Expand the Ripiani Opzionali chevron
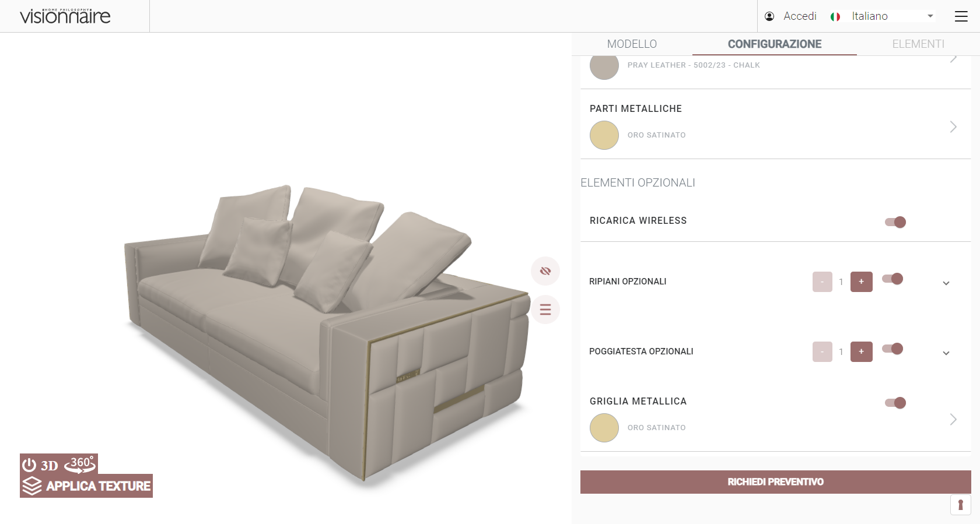The height and width of the screenshot is (524, 980). pos(946,283)
